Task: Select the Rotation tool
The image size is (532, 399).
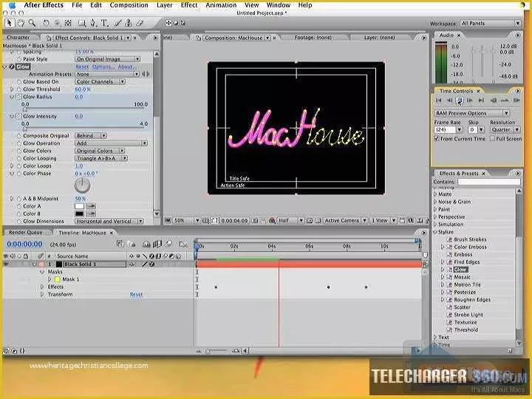Action: pyautogui.click(x=46, y=23)
